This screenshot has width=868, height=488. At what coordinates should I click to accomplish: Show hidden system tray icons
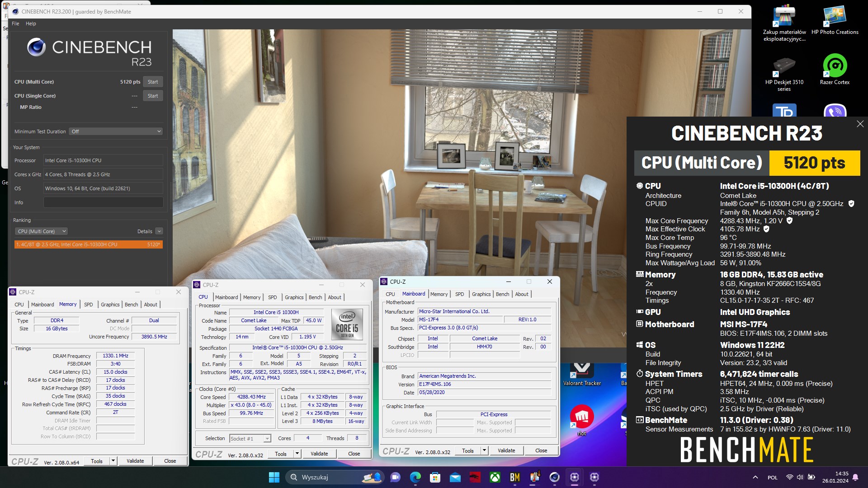tap(755, 477)
